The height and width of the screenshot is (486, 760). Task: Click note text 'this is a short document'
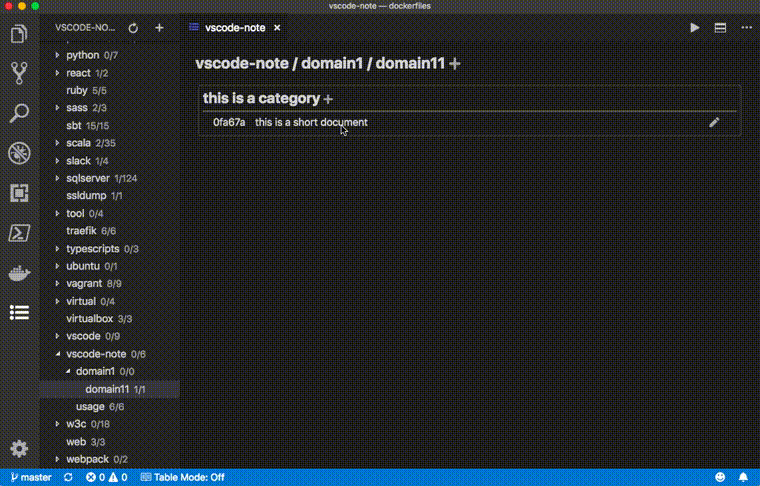pyautogui.click(x=311, y=122)
